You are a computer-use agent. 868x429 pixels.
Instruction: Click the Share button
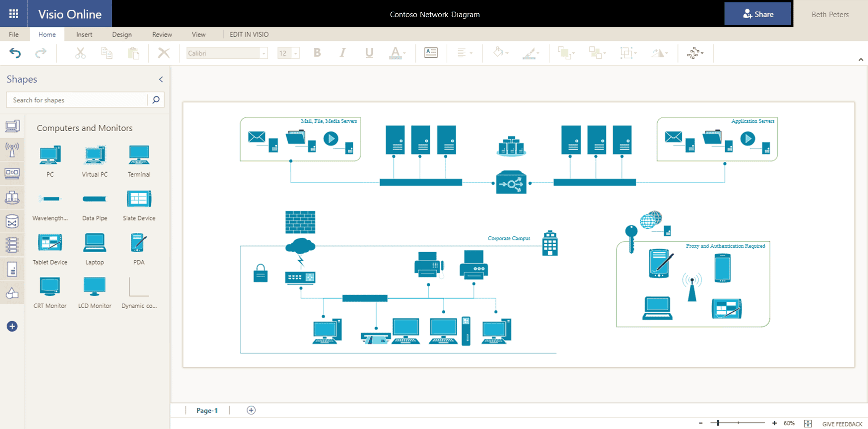pyautogui.click(x=758, y=14)
